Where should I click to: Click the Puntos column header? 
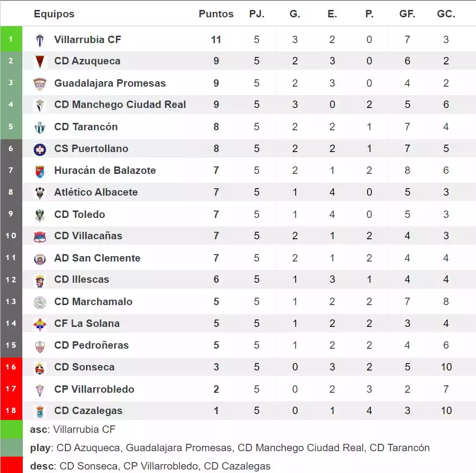(216, 14)
